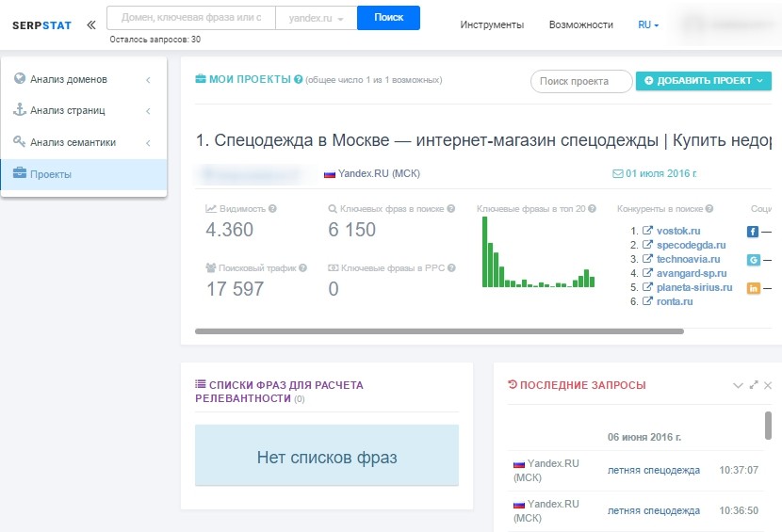Click the LinkedIn social icon

[754, 288]
